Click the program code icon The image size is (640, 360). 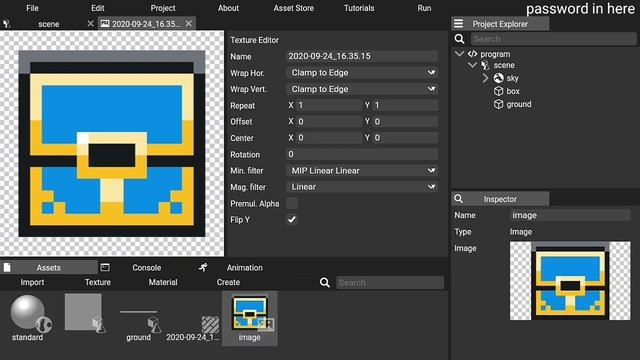coord(472,54)
